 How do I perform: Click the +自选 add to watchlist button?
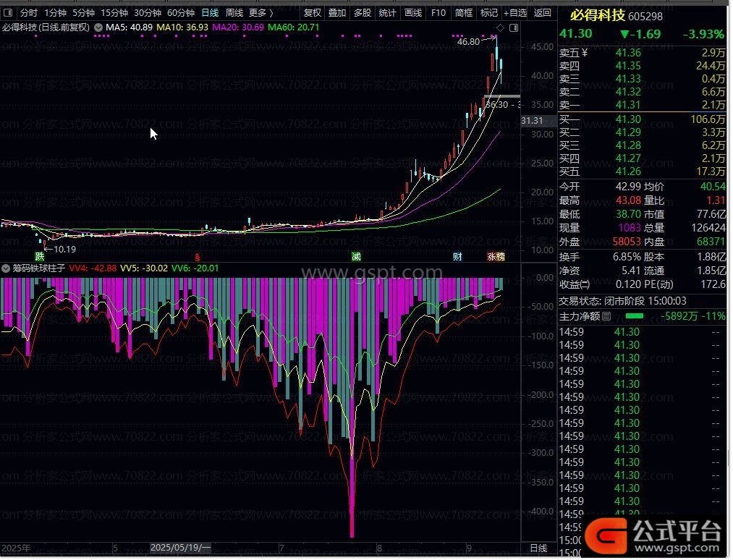(x=515, y=13)
